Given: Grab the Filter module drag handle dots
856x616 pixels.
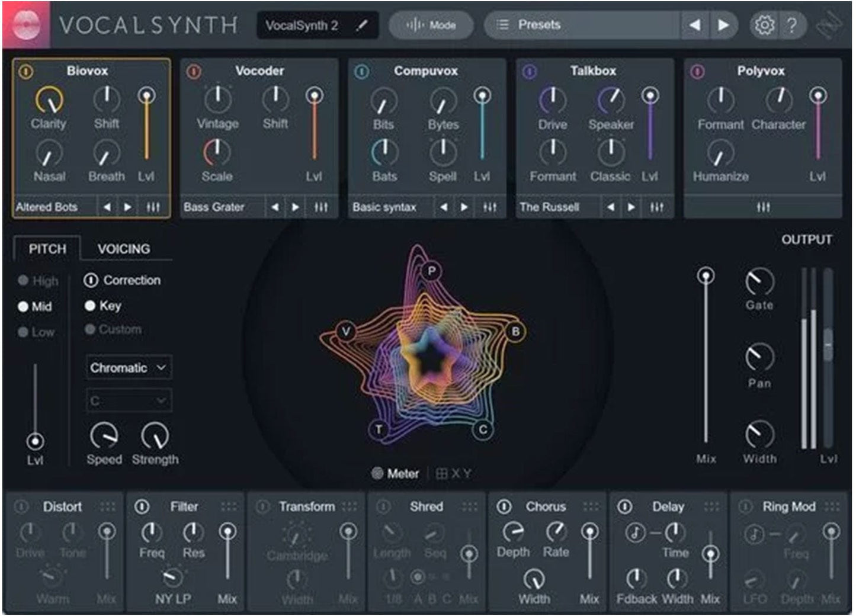Looking at the screenshot, I should click(228, 506).
